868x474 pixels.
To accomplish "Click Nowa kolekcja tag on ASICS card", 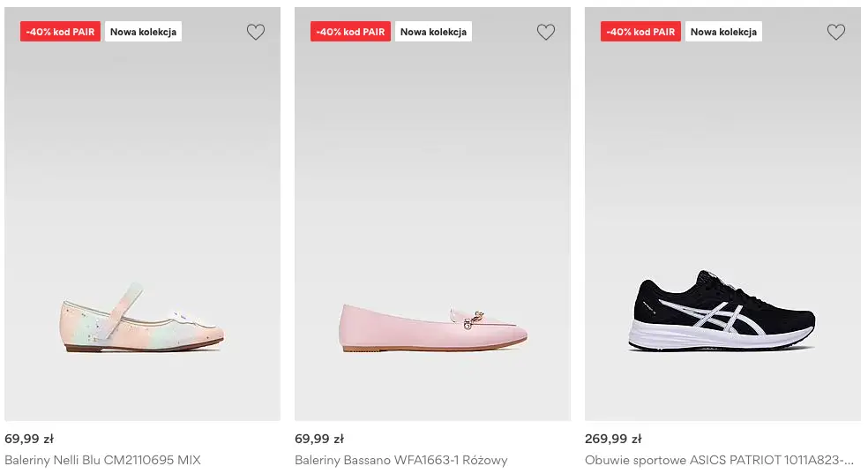I will (723, 32).
